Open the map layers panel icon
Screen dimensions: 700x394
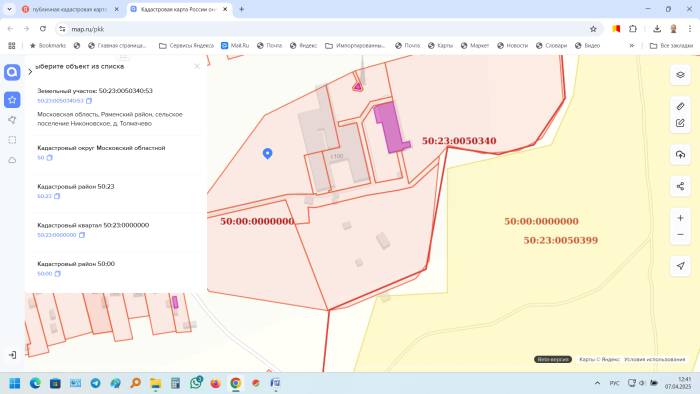(x=680, y=75)
